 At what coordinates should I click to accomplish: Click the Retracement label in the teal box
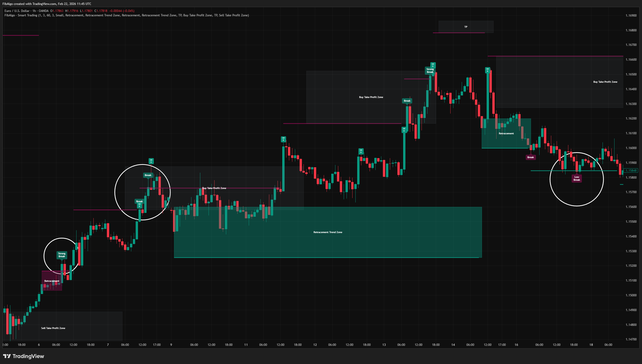pos(506,133)
